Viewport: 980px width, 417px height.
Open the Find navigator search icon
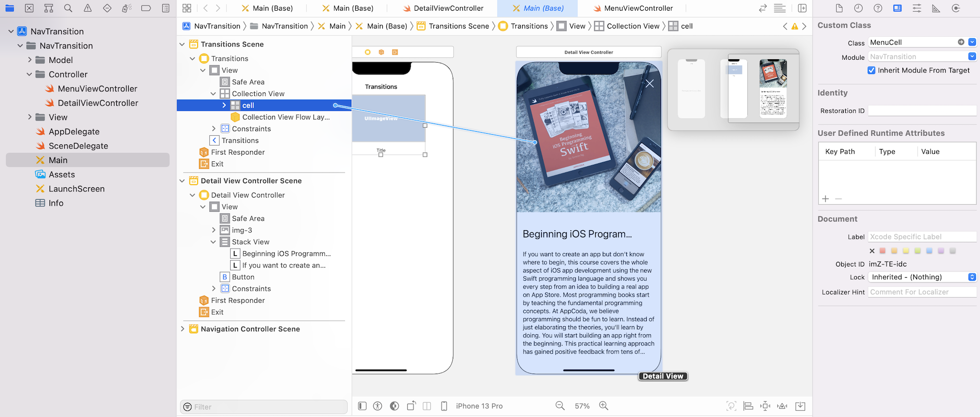(68, 8)
